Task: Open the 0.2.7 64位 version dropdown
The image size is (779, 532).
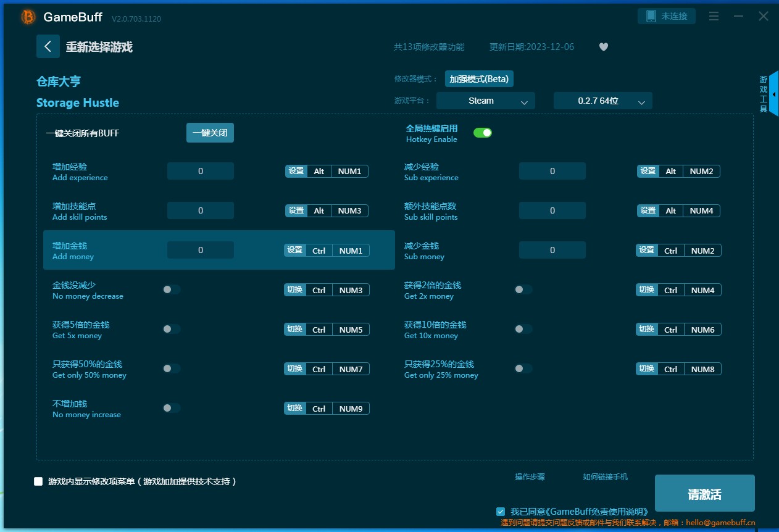Action: coord(603,101)
